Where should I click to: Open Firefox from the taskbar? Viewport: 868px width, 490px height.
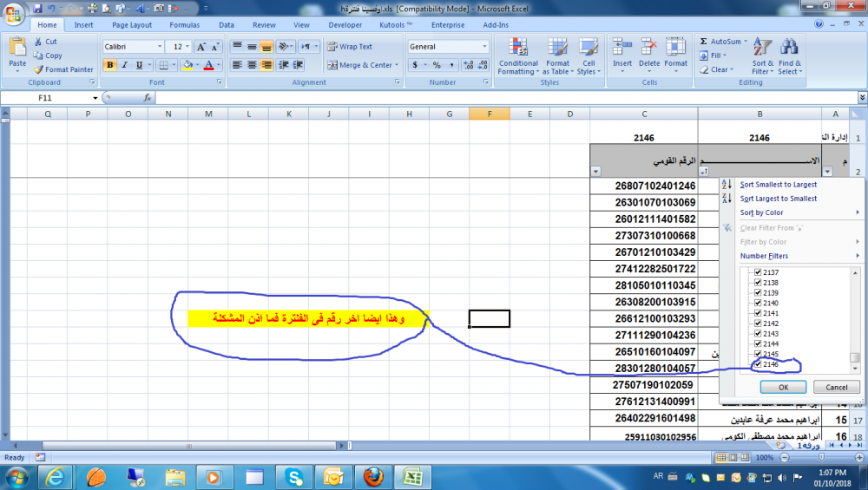click(x=373, y=477)
